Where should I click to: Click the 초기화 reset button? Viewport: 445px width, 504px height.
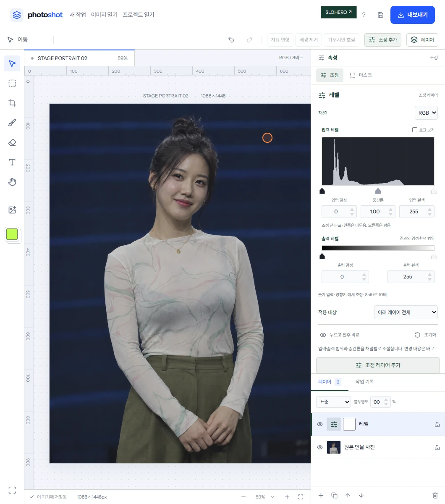coord(425,335)
